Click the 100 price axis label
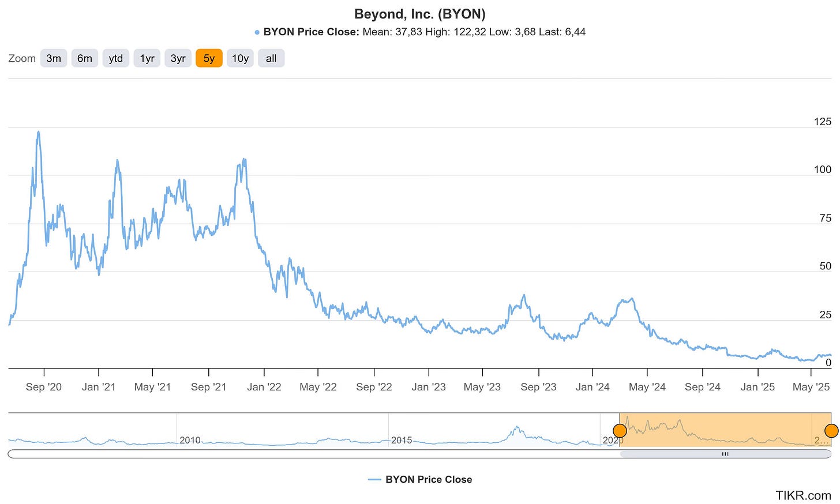The height and width of the screenshot is (504, 840). point(823,170)
